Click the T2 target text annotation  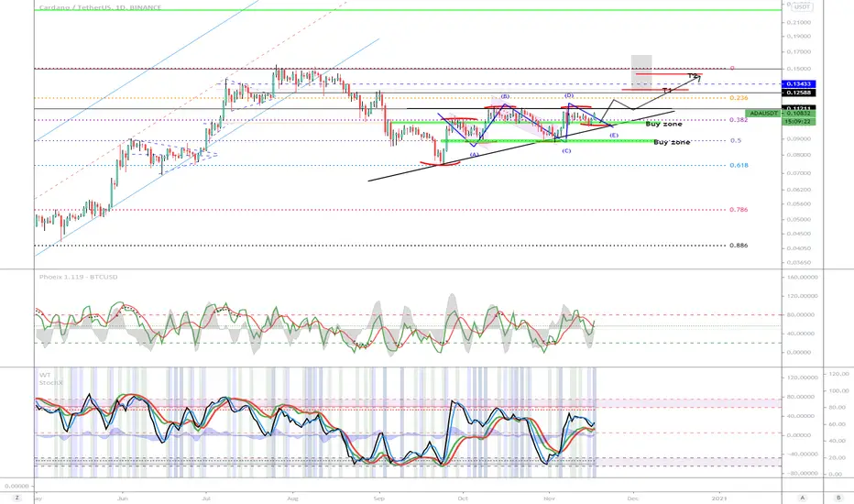pos(692,76)
